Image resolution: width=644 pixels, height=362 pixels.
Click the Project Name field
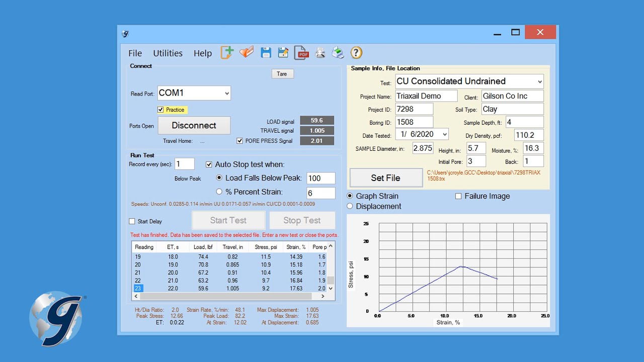[426, 96]
